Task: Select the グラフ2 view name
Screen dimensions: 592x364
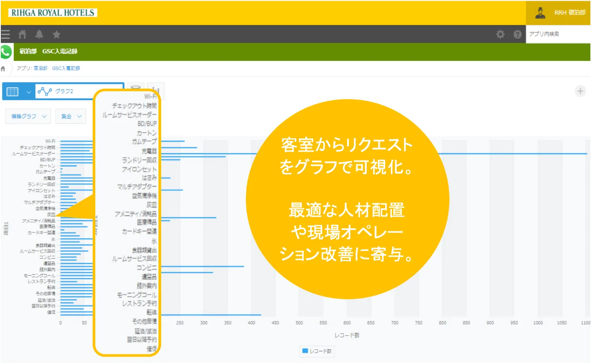Action: 64,91
